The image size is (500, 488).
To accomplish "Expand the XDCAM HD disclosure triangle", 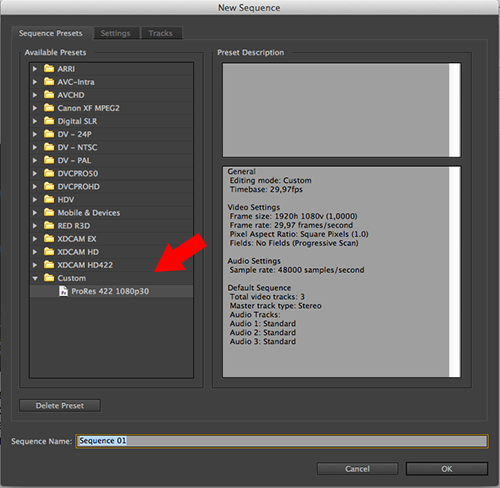I will 35,252.
